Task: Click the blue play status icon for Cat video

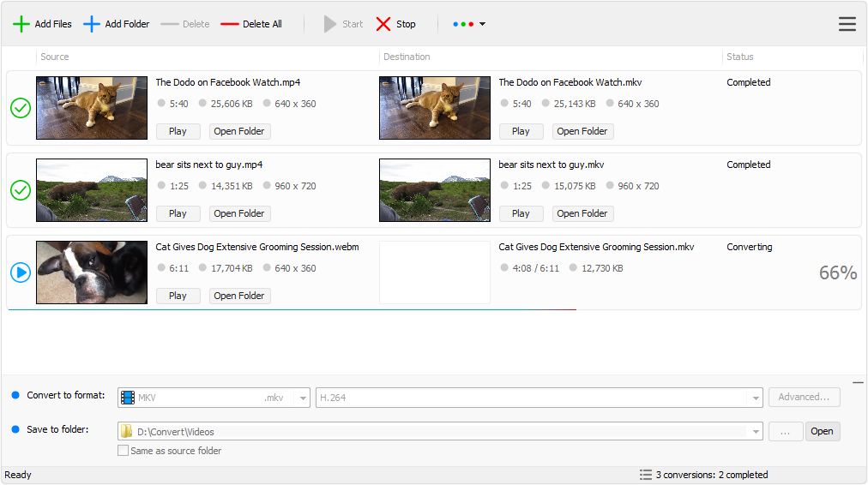Action: (21, 272)
